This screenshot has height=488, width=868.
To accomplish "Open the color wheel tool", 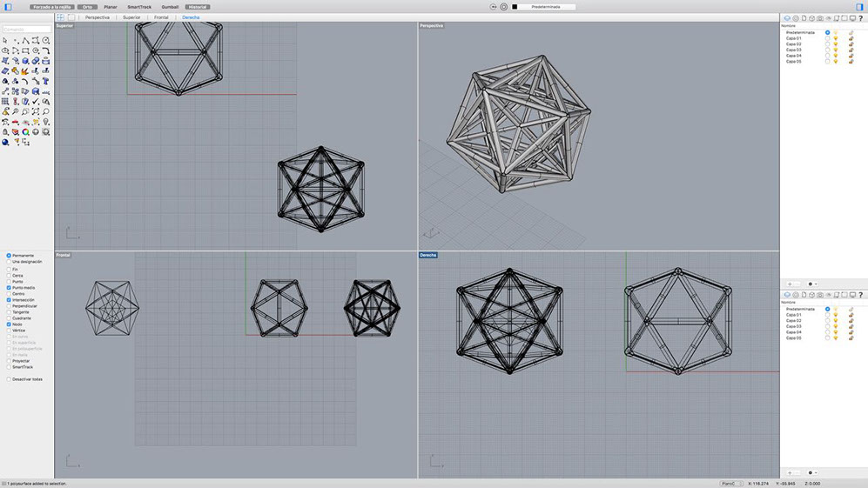I will (25, 131).
